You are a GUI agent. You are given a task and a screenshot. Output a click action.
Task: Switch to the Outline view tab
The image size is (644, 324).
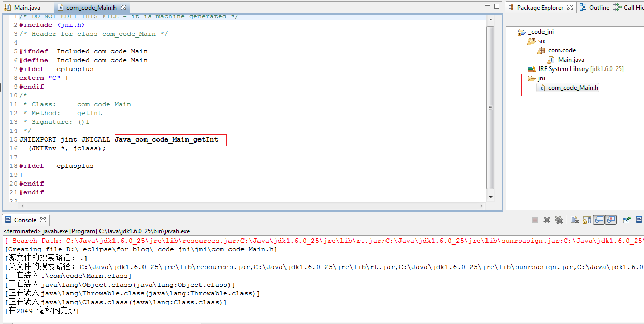click(594, 8)
